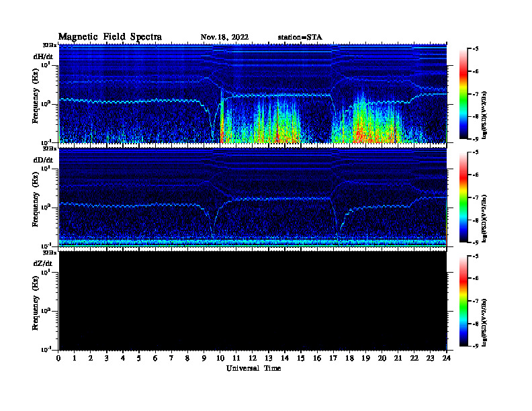
Task: Click the "Universal Time" axis label
Action: pyautogui.click(x=253, y=368)
